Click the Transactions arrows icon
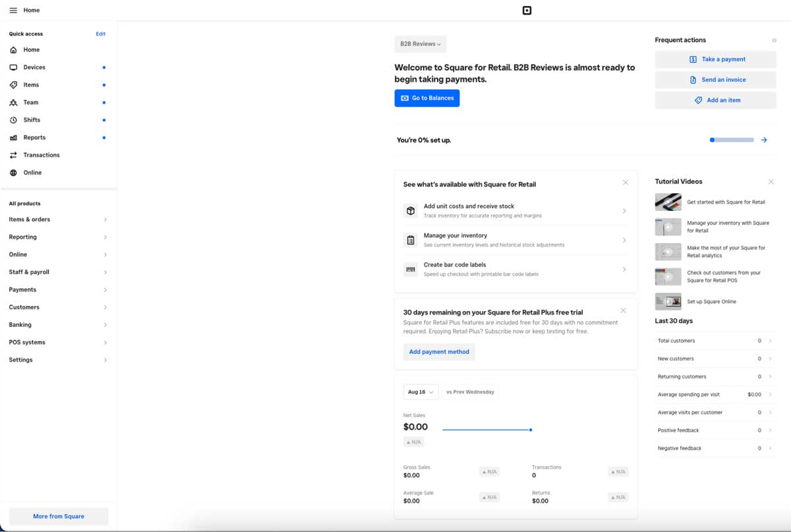Screen dimensions: 791x532 point(15,154)
